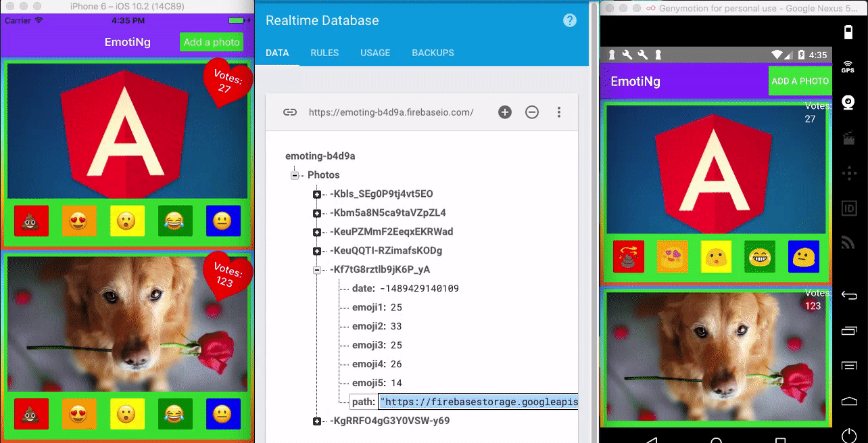
Task: Tap poop emoji under dog photo on iPhone
Action: click(x=31, y=414)
